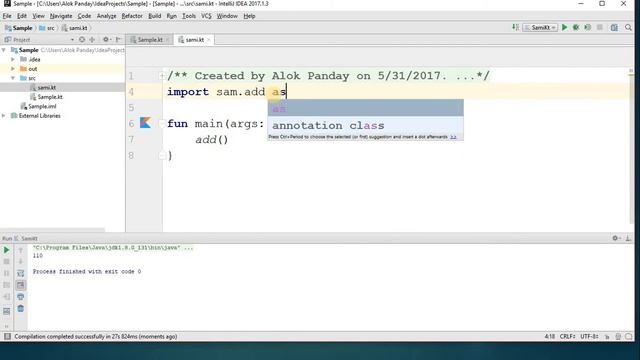Image resolution: width=640 pixels, height=360 pixels.
Task: Open Project view selector dropdown arrow
Action: pyautogui.click(x=72, y=40)
